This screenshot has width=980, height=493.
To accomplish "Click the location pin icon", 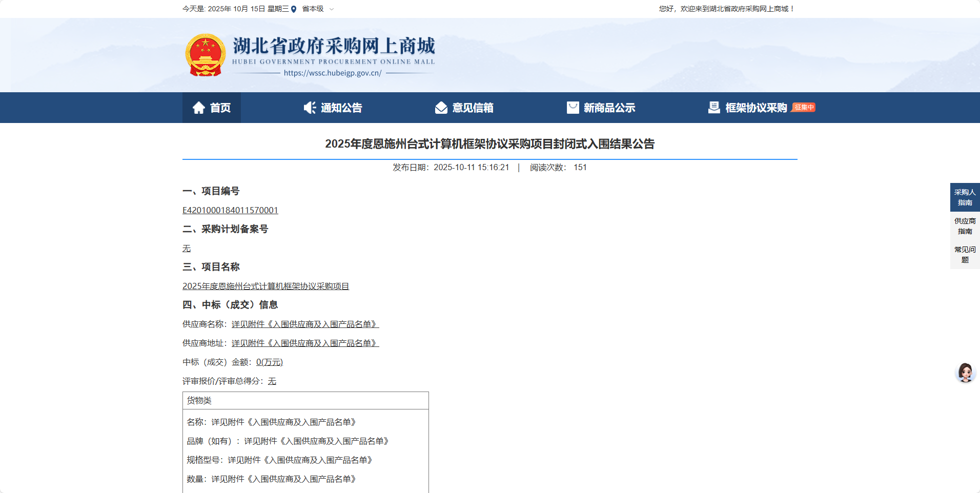I will [x=294, y=9].
